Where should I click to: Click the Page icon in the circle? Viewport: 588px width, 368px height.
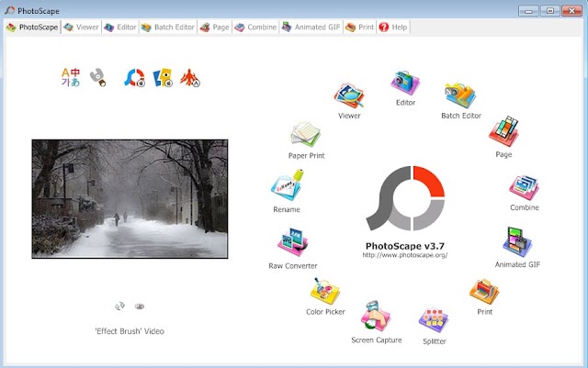(503, 131)
